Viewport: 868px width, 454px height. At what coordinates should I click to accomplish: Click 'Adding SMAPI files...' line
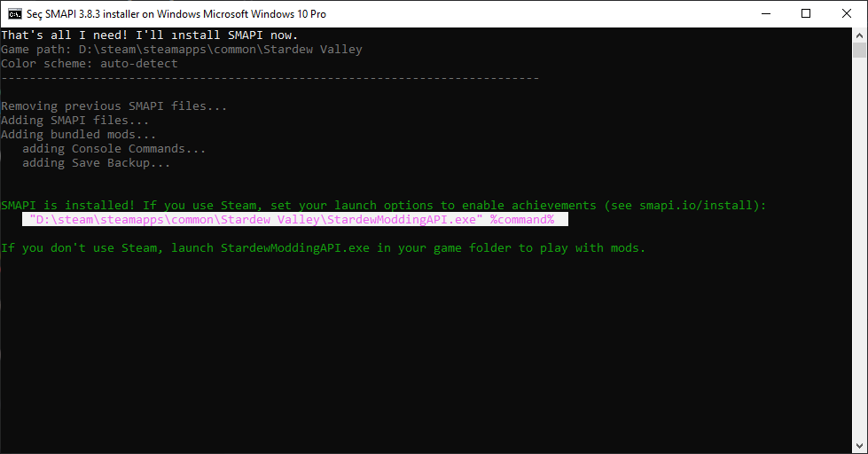coord(74,120)
